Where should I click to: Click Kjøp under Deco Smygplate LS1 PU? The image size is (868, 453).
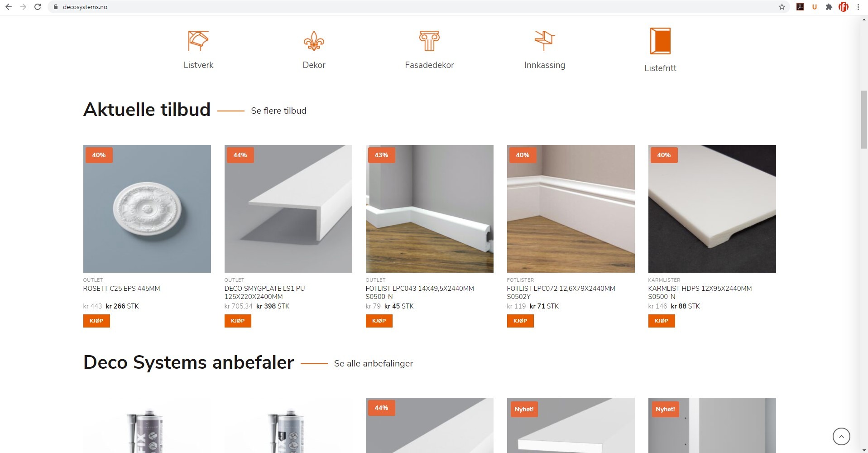(238, 321)
